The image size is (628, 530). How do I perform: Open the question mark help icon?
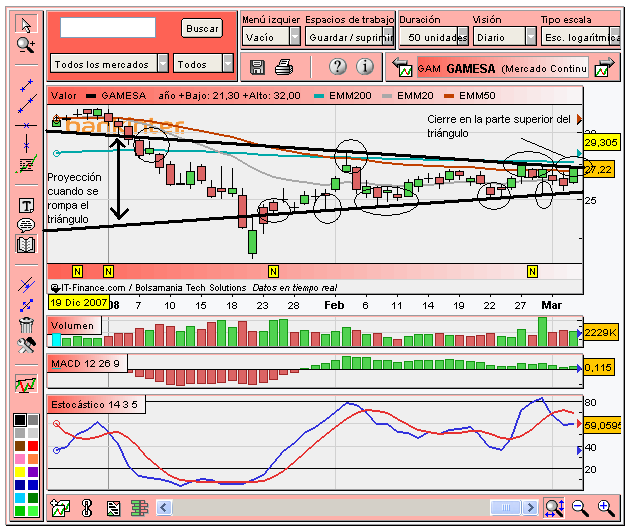[x=338, y=67]
